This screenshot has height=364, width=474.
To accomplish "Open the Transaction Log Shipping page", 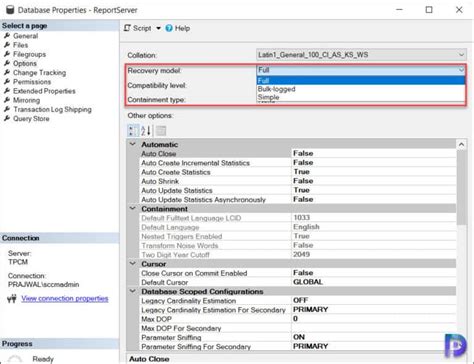I will coord(52,109).
